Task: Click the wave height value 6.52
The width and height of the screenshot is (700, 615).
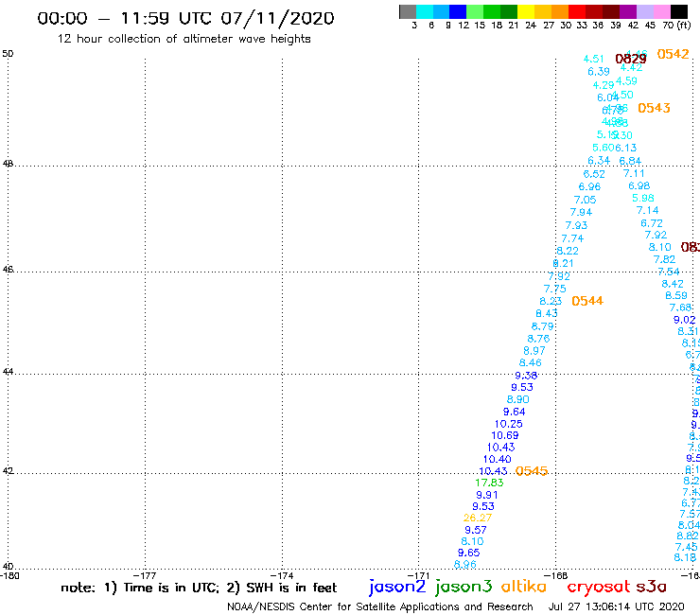Action: coord(594,175)
